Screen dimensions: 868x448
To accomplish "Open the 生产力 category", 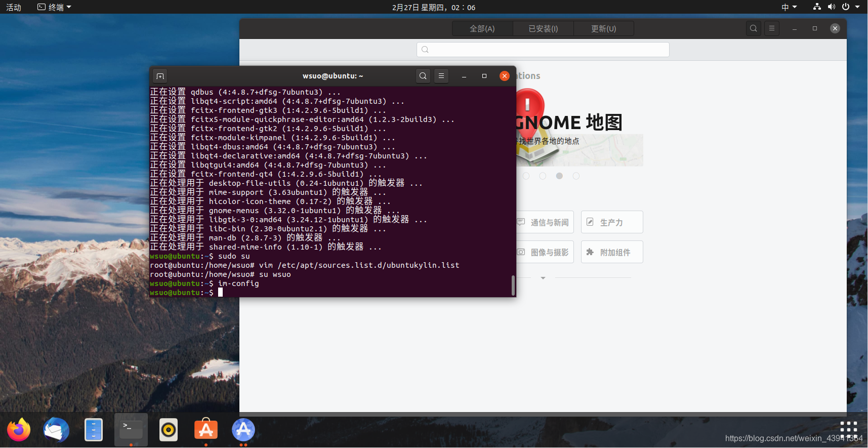I will click(612, 222).
